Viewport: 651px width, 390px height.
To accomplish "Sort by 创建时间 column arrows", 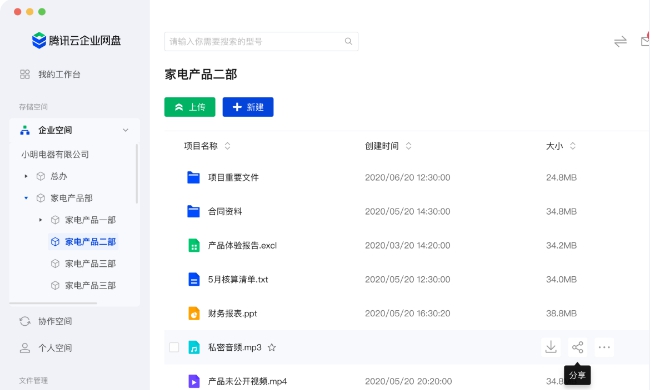I will point(408,146).
